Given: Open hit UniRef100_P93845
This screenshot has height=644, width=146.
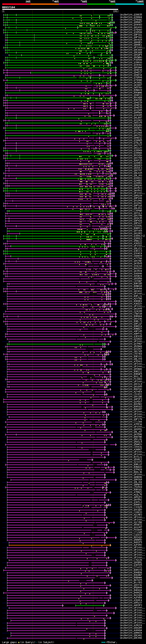Looking at the screenshot, I should click(131, 530).
